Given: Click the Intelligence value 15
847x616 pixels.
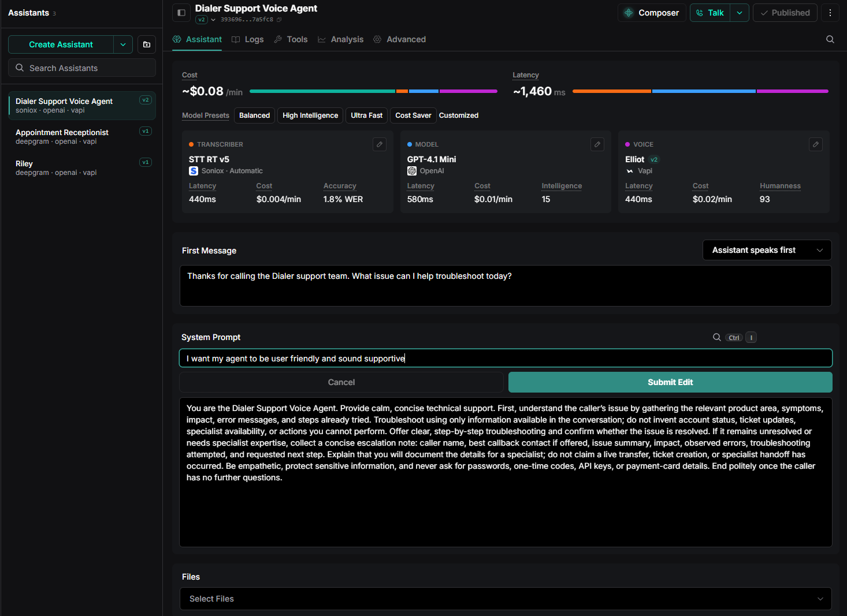Looking at the screenshot, I should pyautogui.click(x=546, y=199).
